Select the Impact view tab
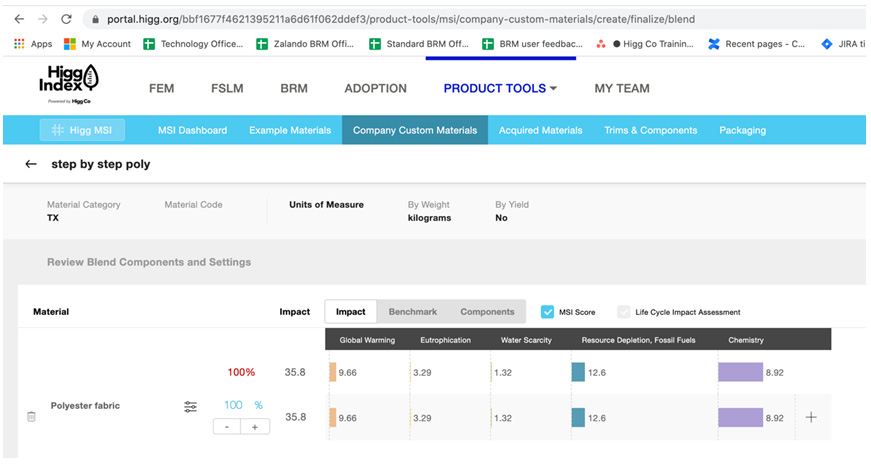 [x=351, y=312]
